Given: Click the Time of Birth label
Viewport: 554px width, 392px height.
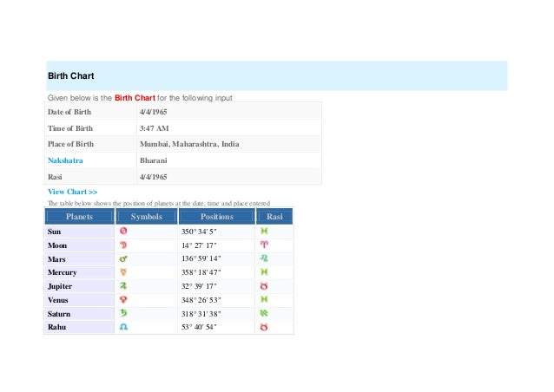Looking at the screenshot, I should click(70, 128).
